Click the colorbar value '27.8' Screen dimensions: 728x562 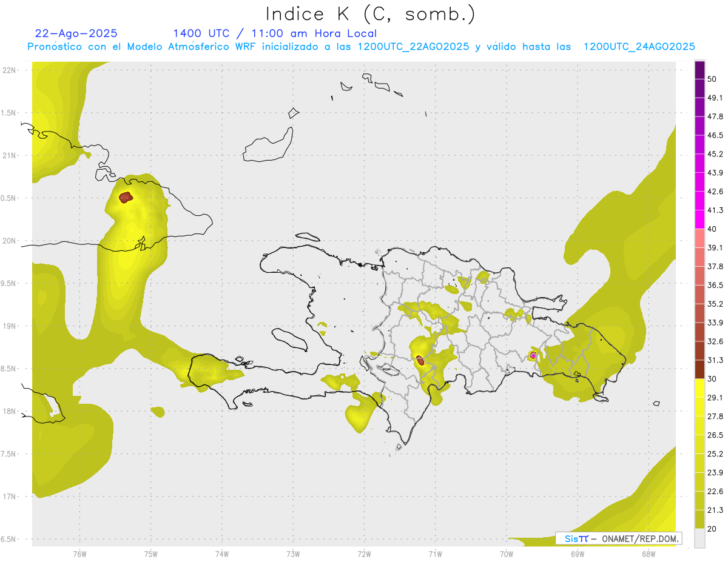715,416
